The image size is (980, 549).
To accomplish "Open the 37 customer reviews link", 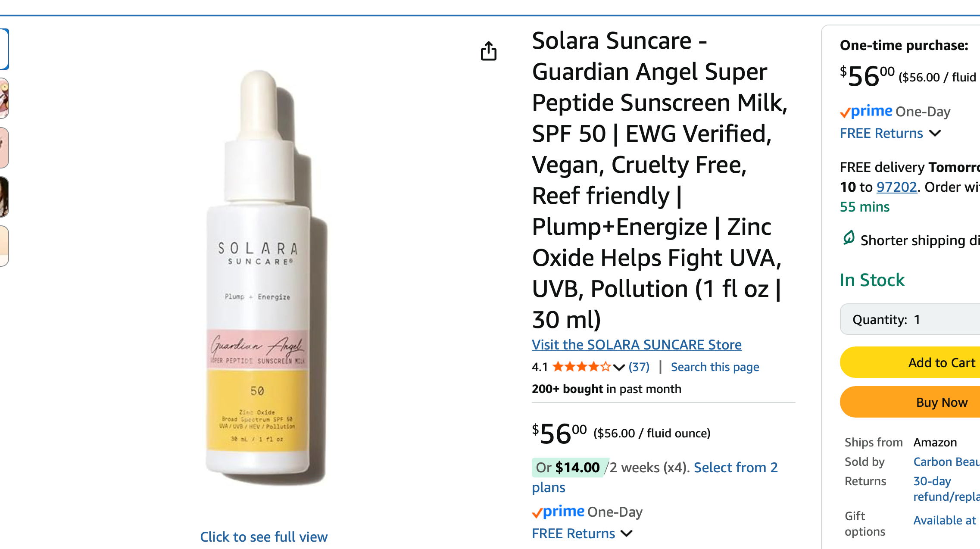I will point(639,367).
